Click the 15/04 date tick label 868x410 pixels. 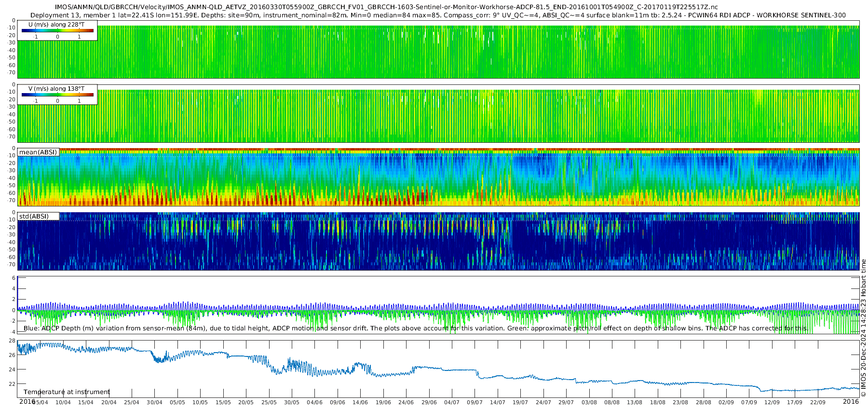tap(86, 403)
